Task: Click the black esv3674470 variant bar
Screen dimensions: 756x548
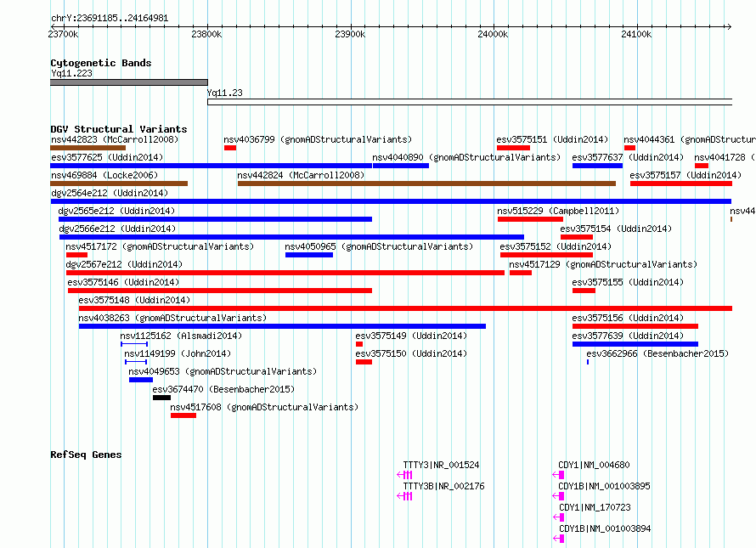Action: (x=161, y=398)
